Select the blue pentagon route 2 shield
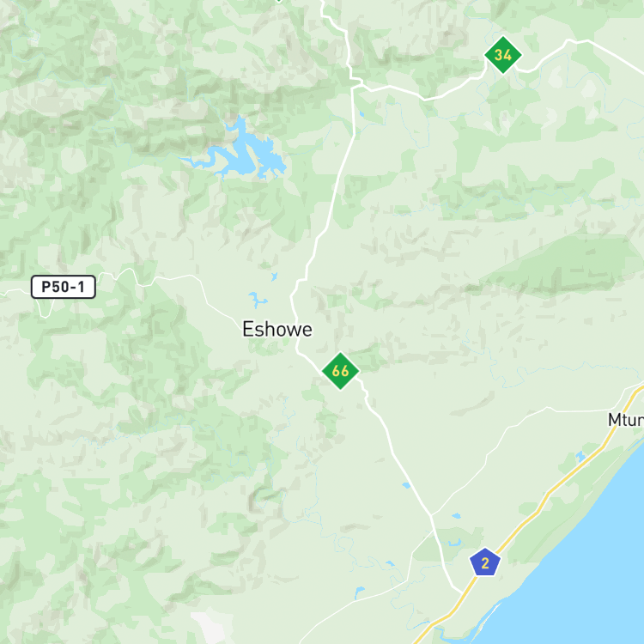The height and width of the screenshot is (644, 644). pyautogui.click(x=485, y=562)
